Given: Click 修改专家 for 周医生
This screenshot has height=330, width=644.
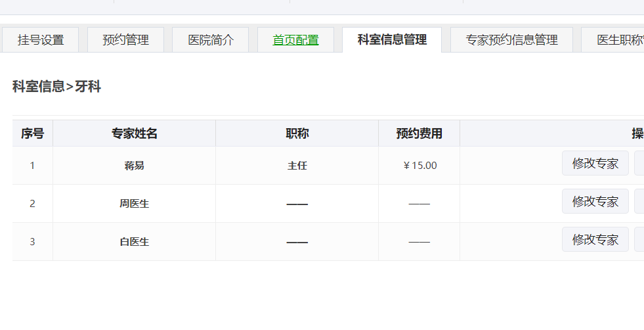Looking at the screenshot, I should (x=595, y=201).
